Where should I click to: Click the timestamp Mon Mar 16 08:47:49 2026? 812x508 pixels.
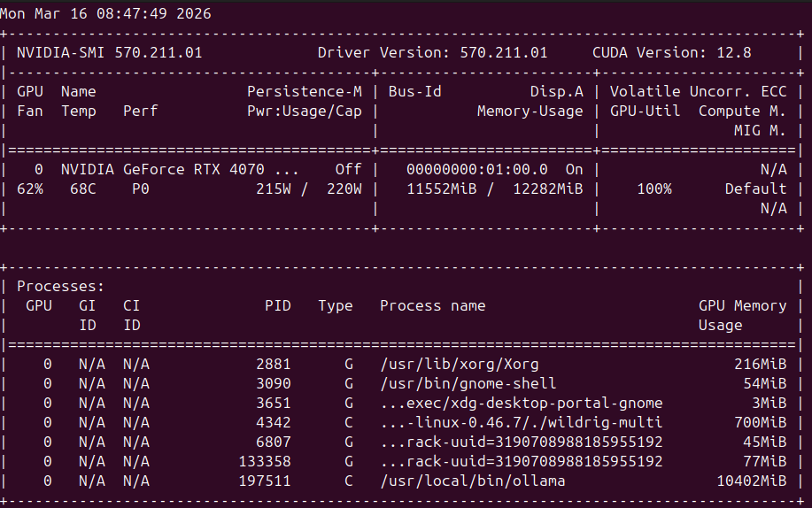[105, 13]
